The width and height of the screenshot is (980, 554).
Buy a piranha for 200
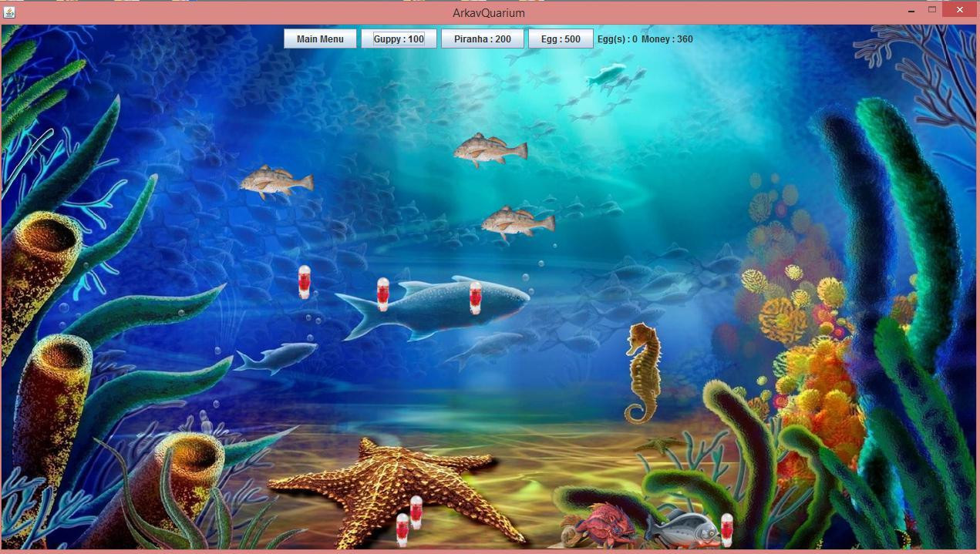482,39
